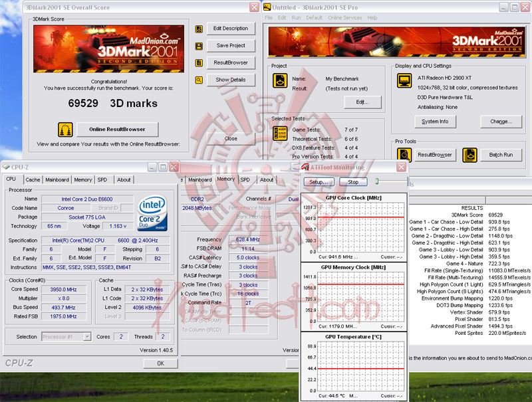Screen dimensions: 532x402
Task: Click the monitor icon in Display and CPU Settings
Action: point(404,80)
